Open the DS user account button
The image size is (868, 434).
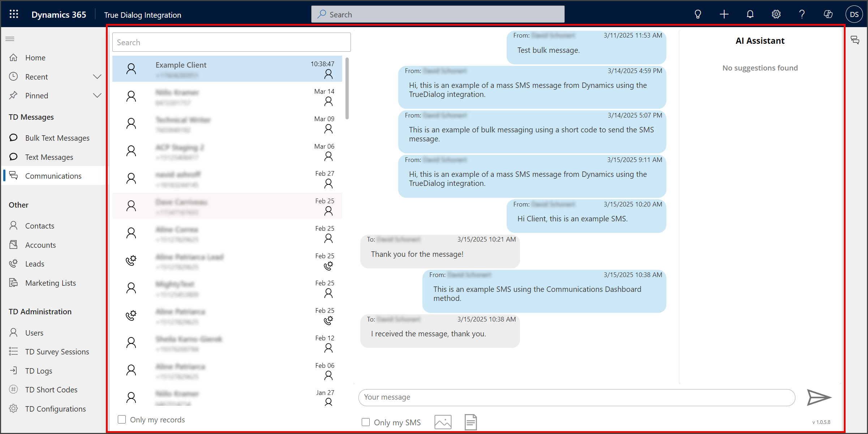click(854, 14)
